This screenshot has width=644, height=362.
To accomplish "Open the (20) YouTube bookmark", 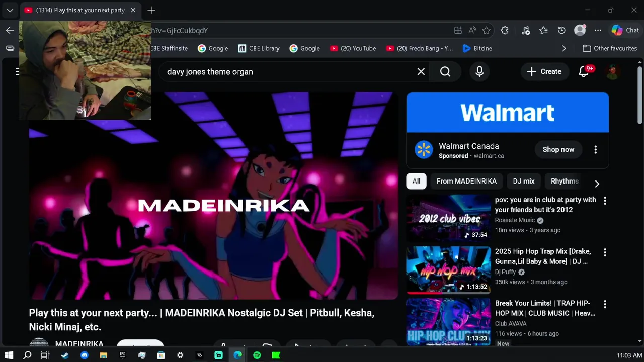I will coord(353,48).
